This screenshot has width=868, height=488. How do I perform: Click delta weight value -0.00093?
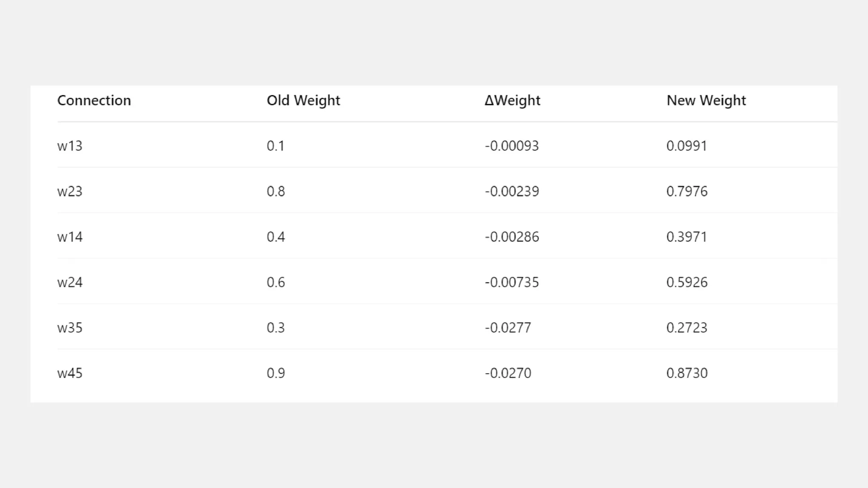pyautogui.click(x=512, y=146)
